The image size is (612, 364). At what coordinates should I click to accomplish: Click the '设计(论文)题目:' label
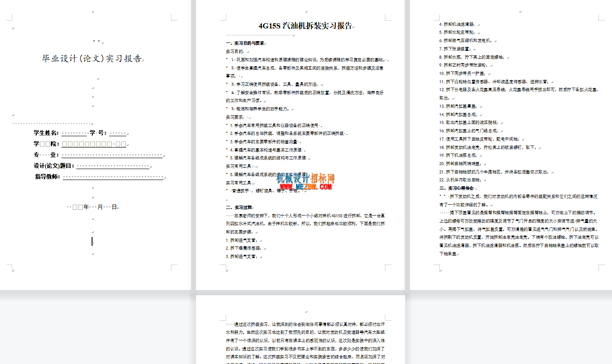pos(54,166)
